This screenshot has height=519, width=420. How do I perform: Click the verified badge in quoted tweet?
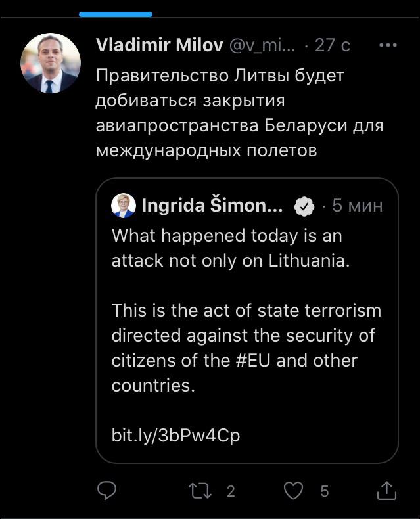[x=303, y=206]
